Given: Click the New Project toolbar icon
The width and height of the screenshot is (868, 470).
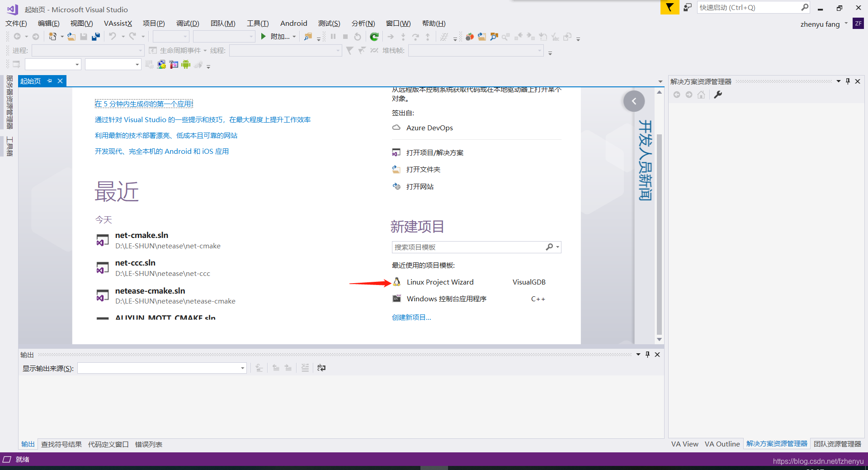Looking at the screenshot, I should click(53, 37).
